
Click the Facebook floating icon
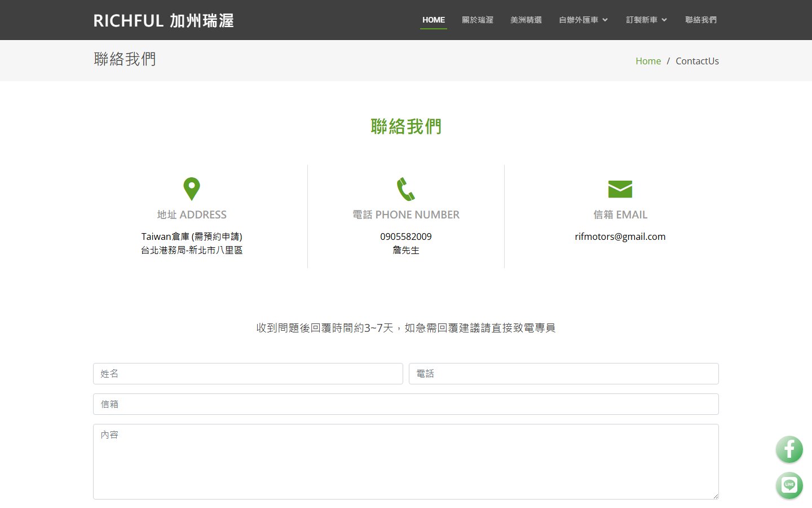click(x=789, y=450)
